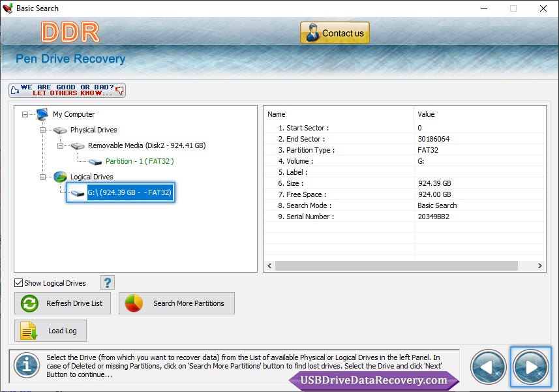Click the horizontal scrollbar thumb in properties table
The image size is (559, 392).
[x=397, y=266]
